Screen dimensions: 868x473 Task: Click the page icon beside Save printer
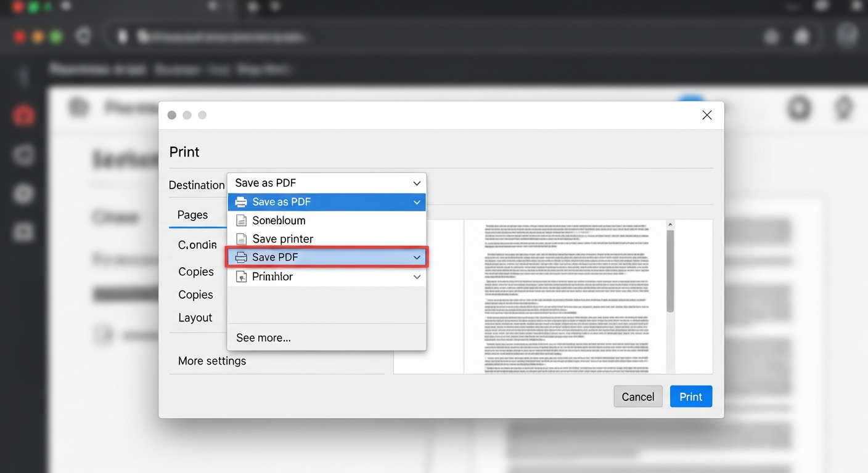point(241,239)
